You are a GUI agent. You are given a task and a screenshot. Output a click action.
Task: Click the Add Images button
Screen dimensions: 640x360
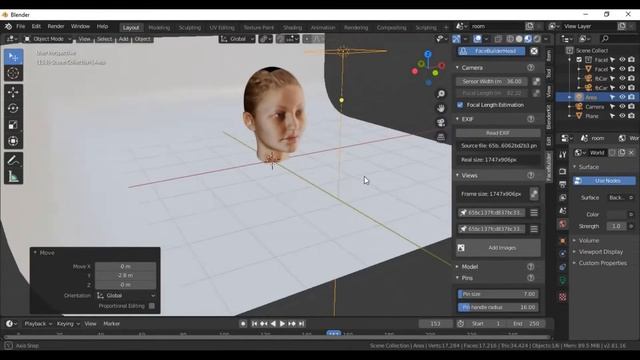click(x=498, y=248)
